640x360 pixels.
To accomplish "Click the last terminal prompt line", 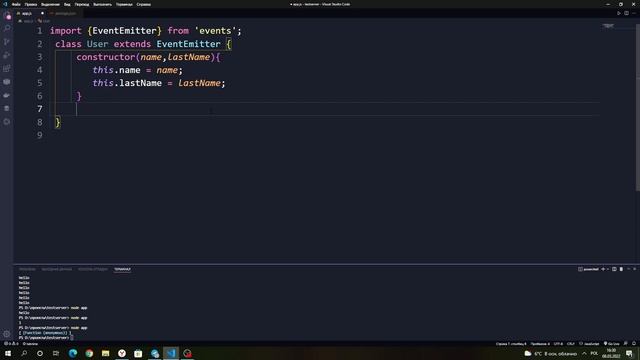I will coord(46,338).
